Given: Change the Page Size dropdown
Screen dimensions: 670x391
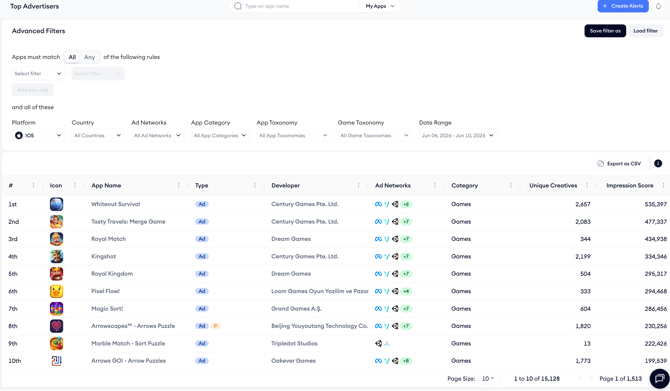Looking at the screenshot, I should [x=488, y=379].
